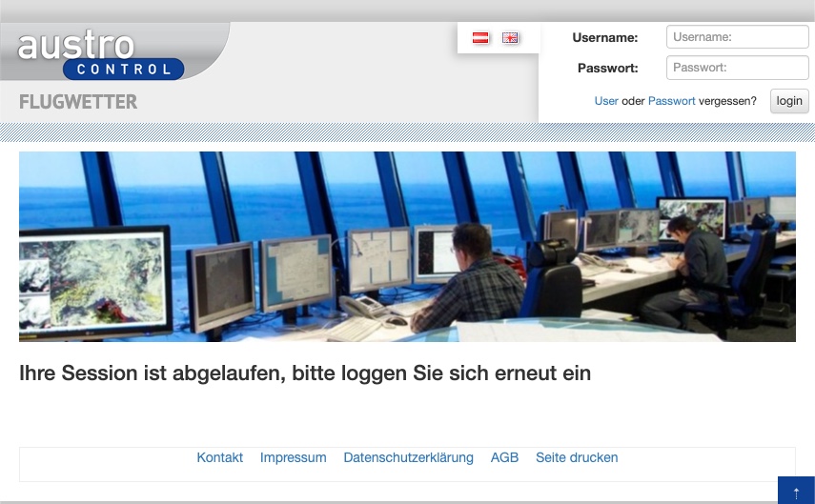Click the large satellite map monitor in banner

(91, 276)
